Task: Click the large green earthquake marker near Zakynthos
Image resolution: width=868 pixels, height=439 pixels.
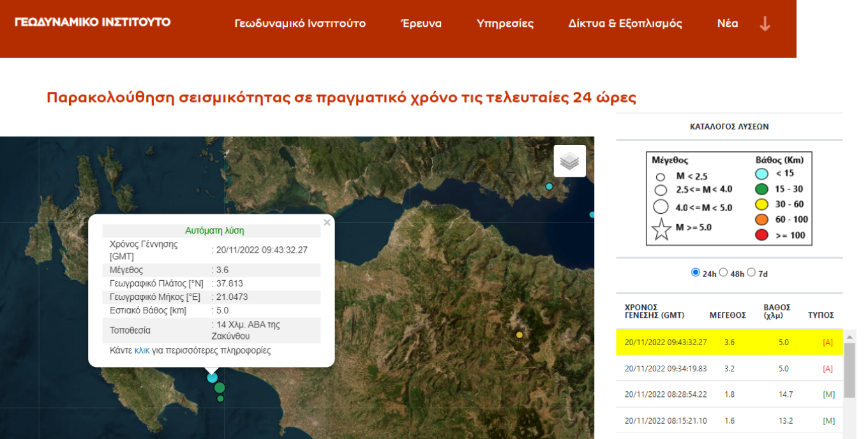Action: click(220, 387)
